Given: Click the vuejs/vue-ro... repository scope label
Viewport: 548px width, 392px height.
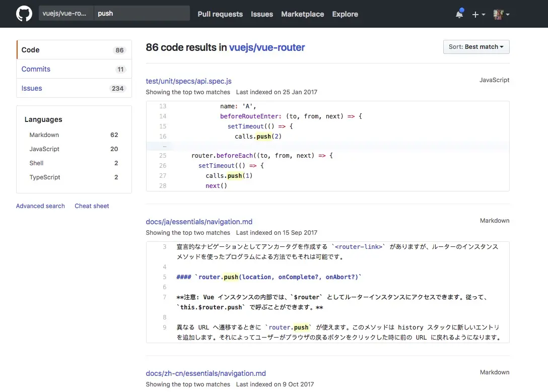Looking at the screenshot, I should 66,13.
